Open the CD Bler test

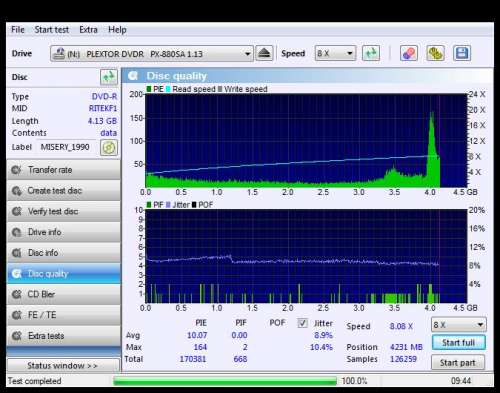click(64, 294)
